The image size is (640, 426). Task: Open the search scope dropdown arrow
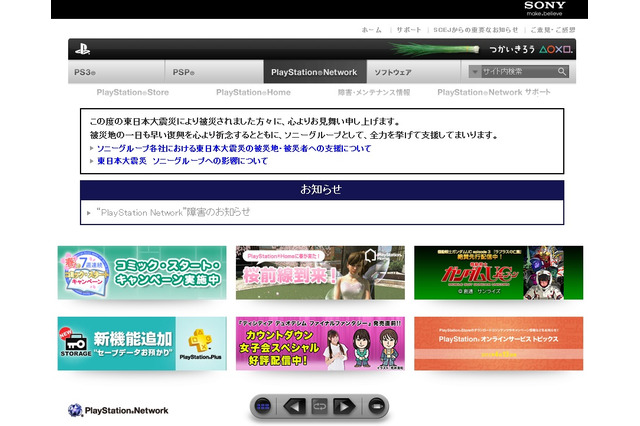click(x=475, y=72)
